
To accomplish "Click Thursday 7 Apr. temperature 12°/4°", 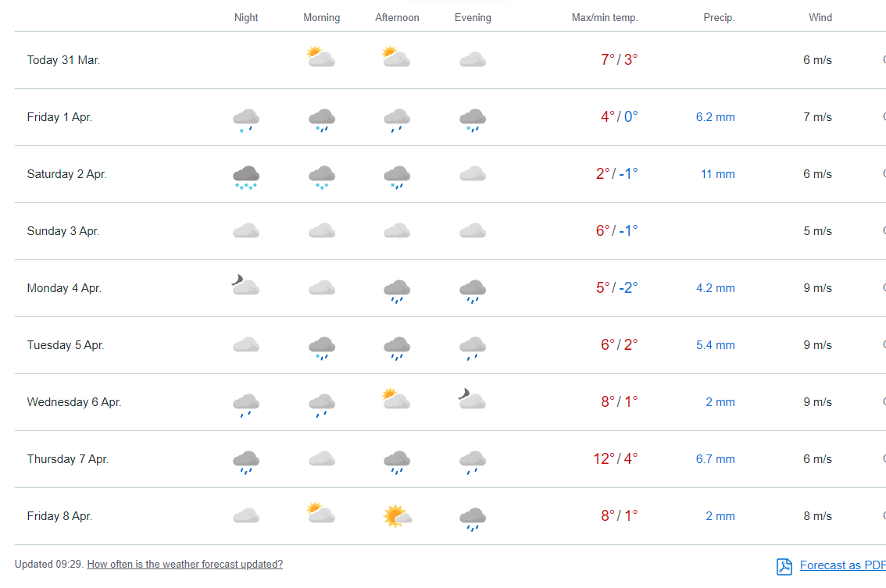I will click(616, 459).
